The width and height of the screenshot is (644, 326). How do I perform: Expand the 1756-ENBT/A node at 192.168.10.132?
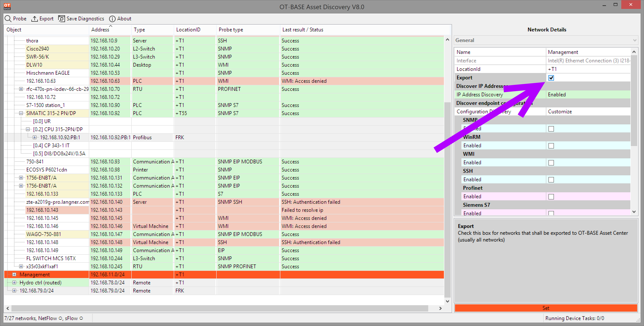(21, 186)
